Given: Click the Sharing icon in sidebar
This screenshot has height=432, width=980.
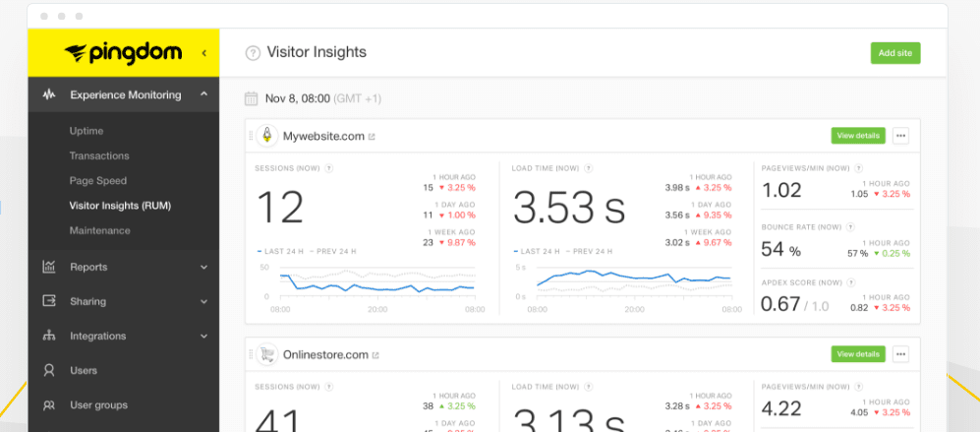Looking at the screenshot, I should point(49,301).
